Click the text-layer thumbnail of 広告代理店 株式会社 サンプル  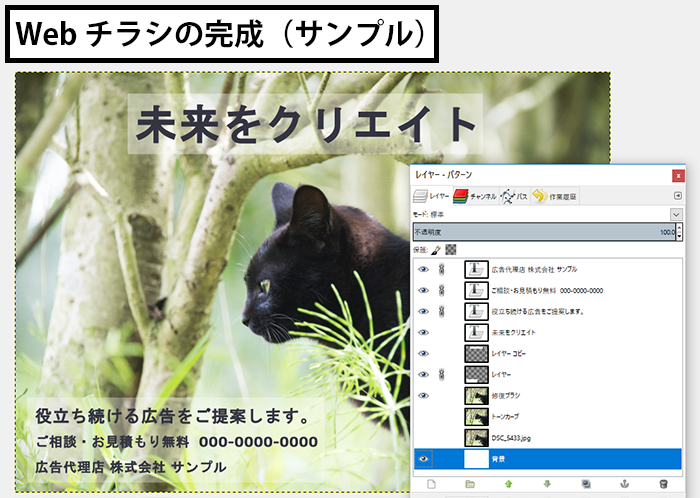click(476, 270)
